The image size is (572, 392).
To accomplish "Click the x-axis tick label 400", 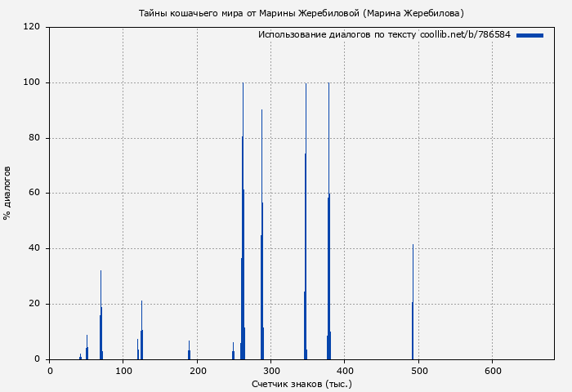I will click(x=344, y=371).
